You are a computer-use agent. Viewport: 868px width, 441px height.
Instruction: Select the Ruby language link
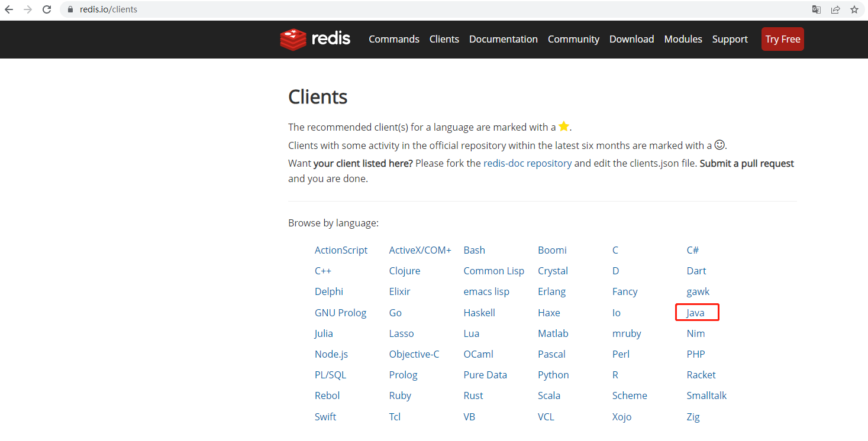pyautogui.click(x=400, y=395)
